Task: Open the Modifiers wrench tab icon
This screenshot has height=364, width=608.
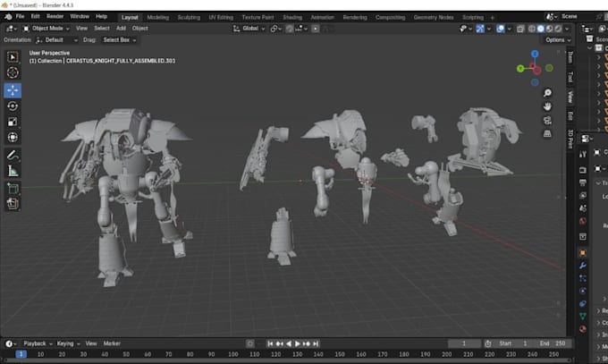Action: (x=582, y=266)
